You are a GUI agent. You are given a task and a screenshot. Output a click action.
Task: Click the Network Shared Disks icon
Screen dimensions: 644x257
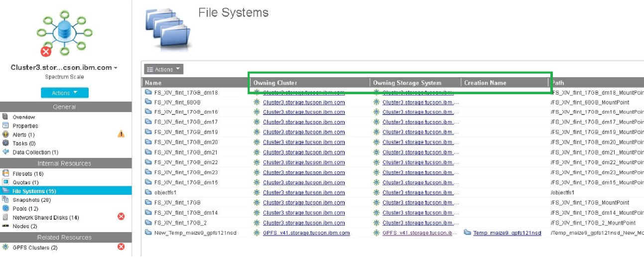(5, 217)
